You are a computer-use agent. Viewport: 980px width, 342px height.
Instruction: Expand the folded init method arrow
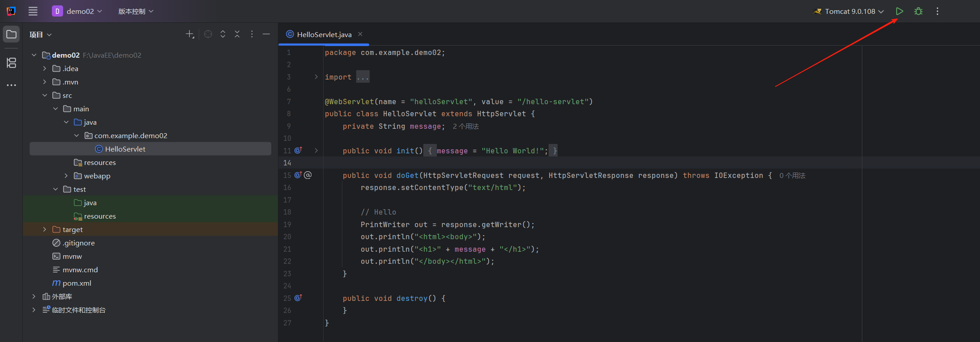click(x=316, y=151)
